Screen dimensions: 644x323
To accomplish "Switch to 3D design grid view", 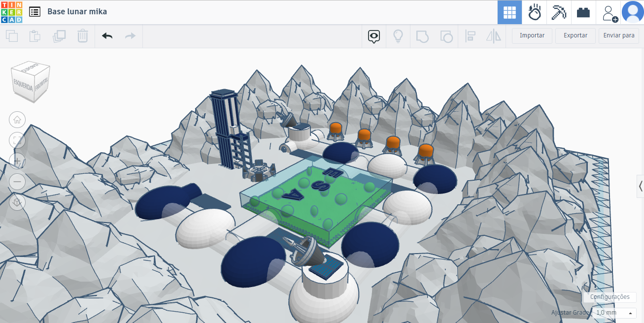I will pos(509,12).
